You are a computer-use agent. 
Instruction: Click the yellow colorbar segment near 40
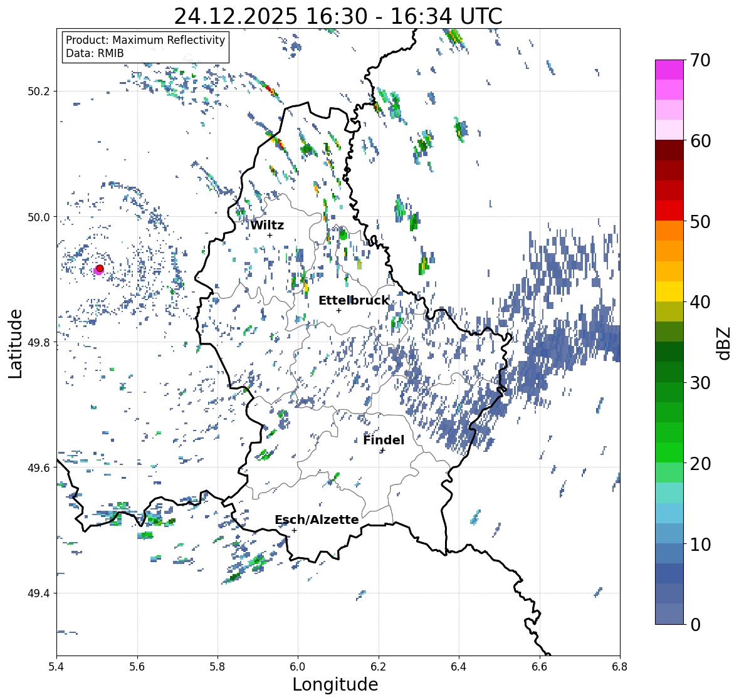669,291
